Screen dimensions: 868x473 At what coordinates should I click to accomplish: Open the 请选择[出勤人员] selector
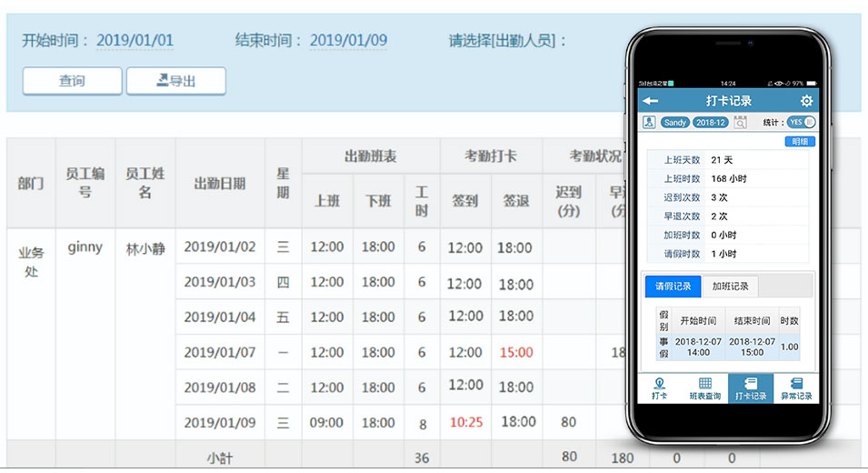[507, 40]
